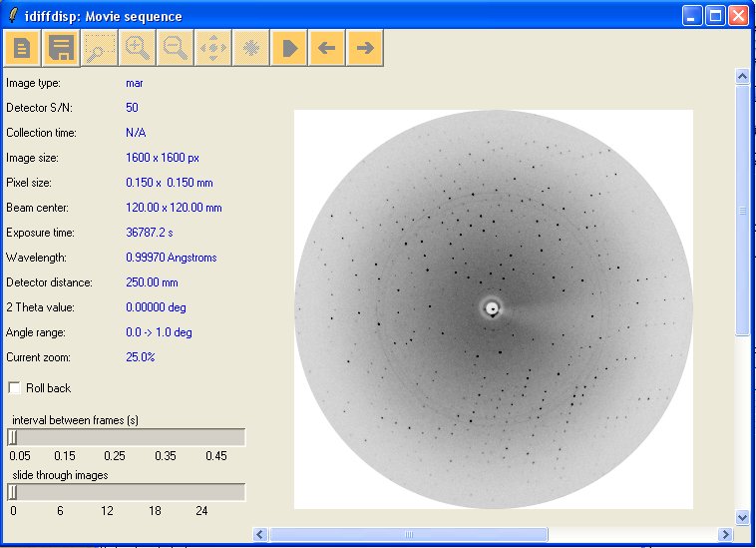Click the beam center of diffraction image
Image resolution: width=756 pixels, height=548 pixels.
(492, 308)
